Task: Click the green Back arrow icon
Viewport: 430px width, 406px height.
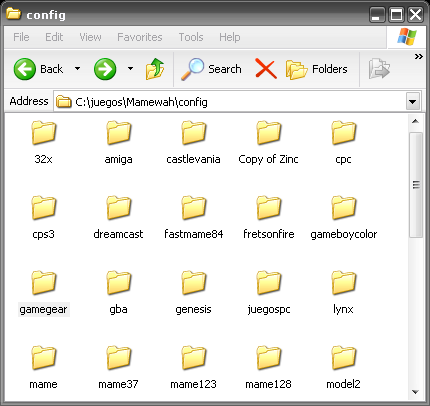Action: tap(25, 69)
